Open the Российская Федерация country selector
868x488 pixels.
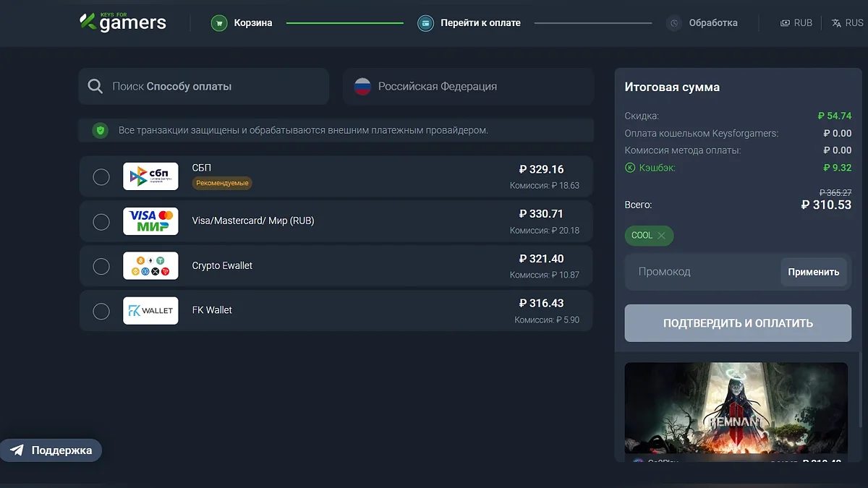[468, 87]
